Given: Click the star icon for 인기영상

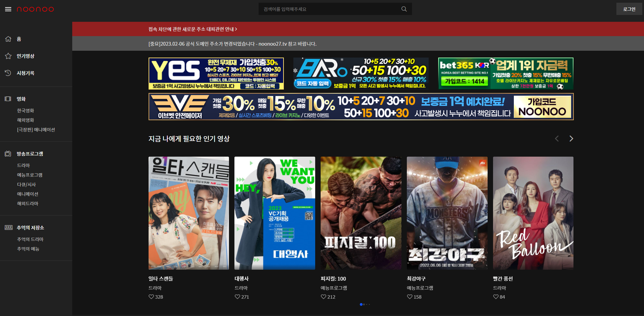Looking at the screenshot, I should point(8,56).
